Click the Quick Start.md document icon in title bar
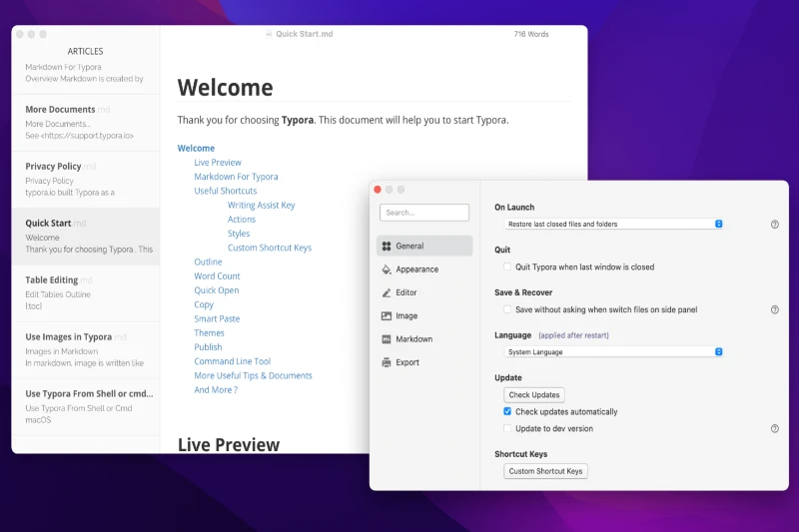This screenshot has height=532, width=799. 269,34
